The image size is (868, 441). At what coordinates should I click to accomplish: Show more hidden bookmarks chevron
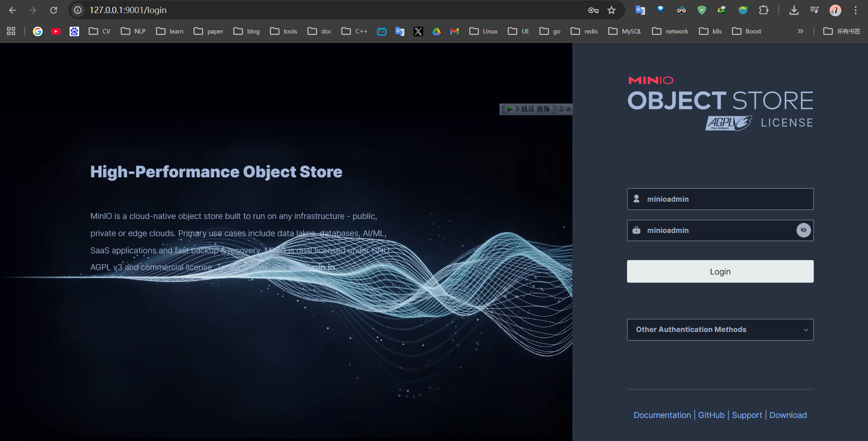click(801, 31)
